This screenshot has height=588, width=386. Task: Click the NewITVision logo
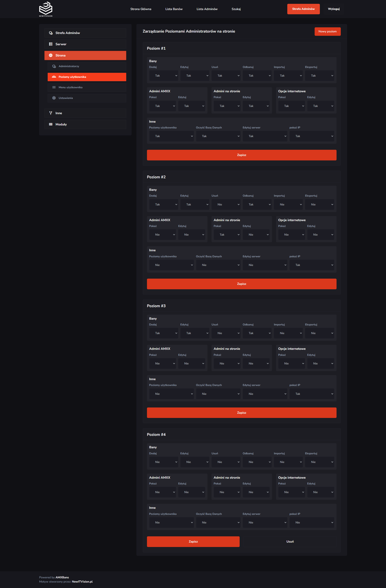point(46,9)
